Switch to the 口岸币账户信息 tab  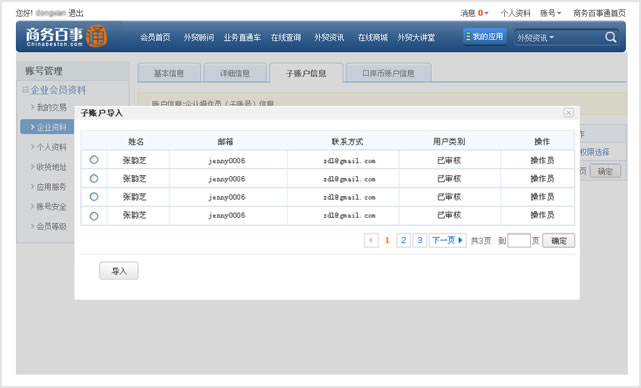(388, 73)
